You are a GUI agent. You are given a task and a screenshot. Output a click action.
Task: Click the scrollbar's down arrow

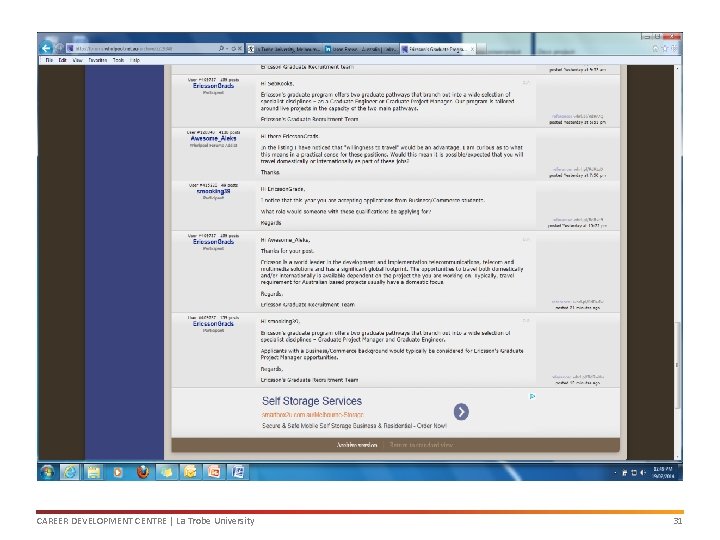pos(677,457)
